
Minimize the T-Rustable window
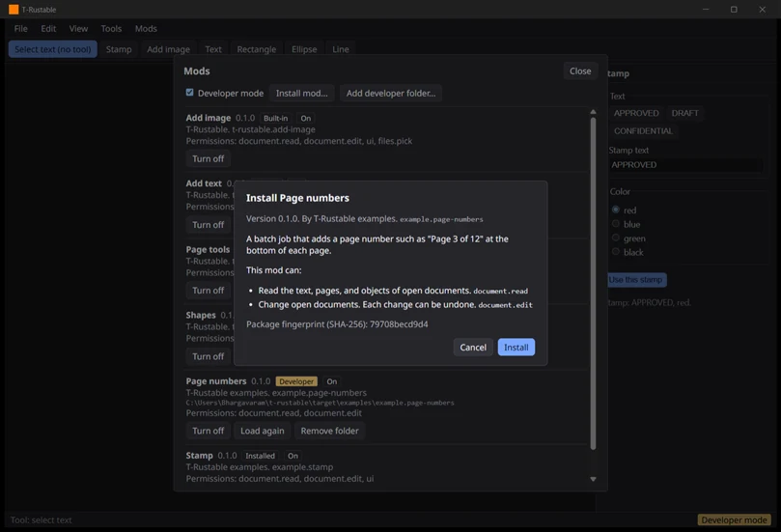pos(706,10)
